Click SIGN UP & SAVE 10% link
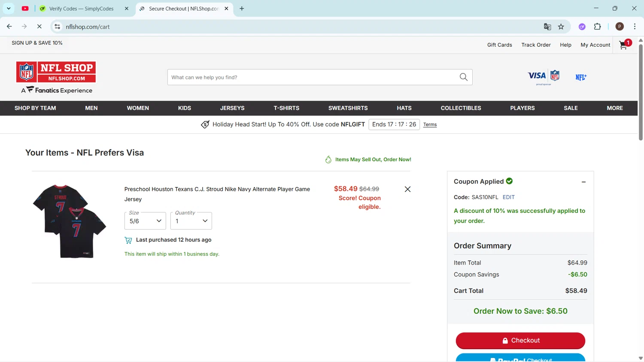The height and width of the screenshot is (362, 644). point(37,43)
